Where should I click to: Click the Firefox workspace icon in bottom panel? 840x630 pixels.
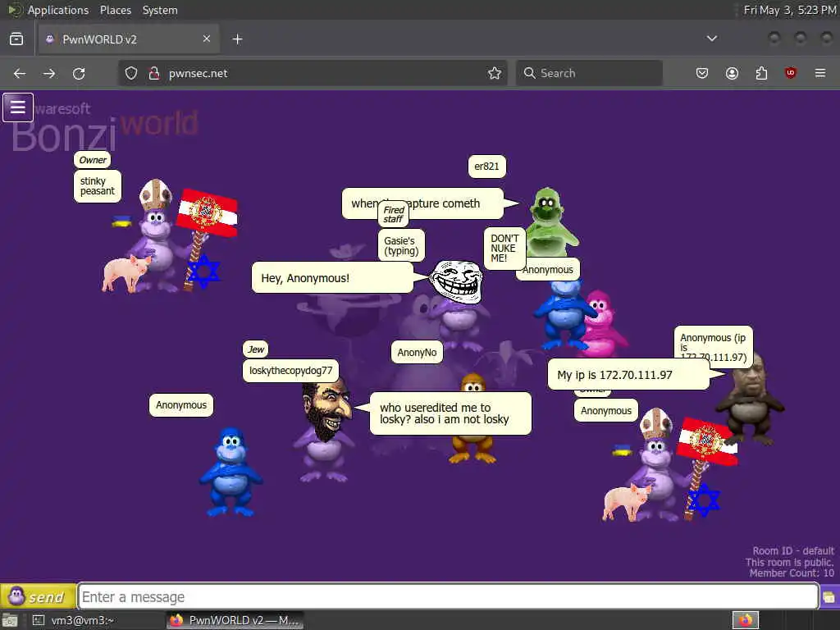click(x=745, y=620)
